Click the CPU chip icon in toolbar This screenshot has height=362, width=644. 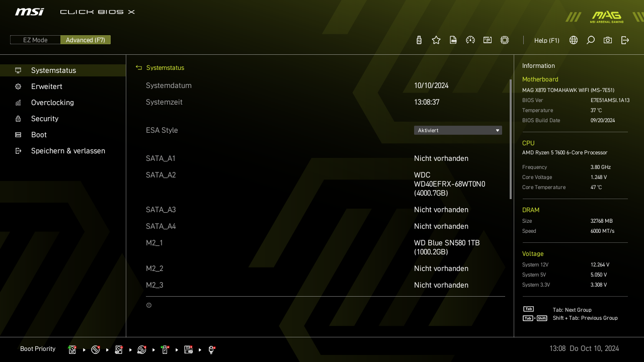(505, 40)
